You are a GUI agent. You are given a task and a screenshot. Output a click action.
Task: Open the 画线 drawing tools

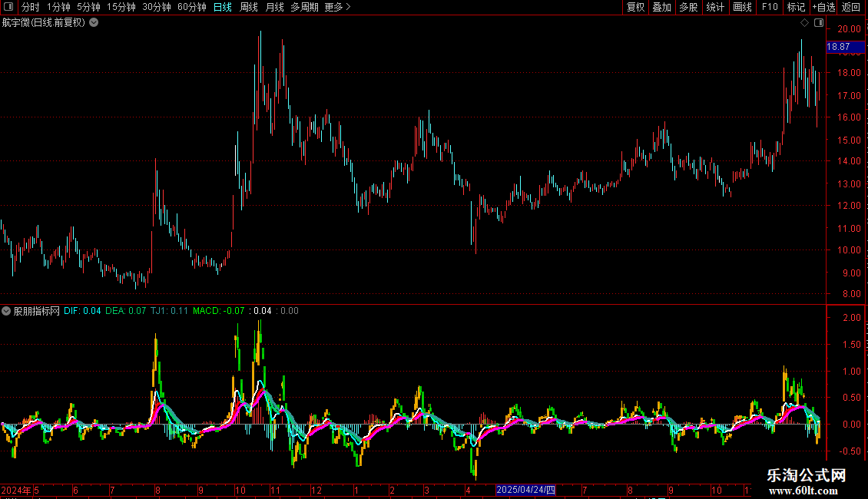(x=742, y=7)
